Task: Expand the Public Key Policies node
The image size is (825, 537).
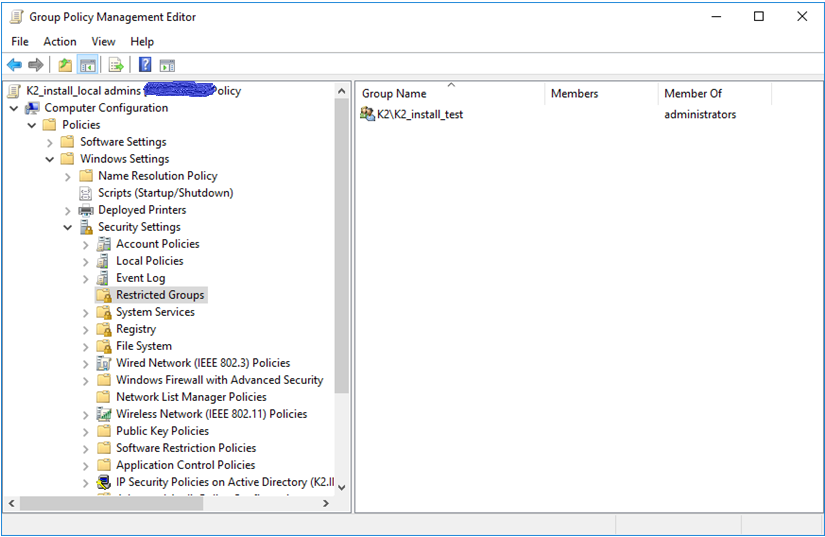Action: point(86,432)
